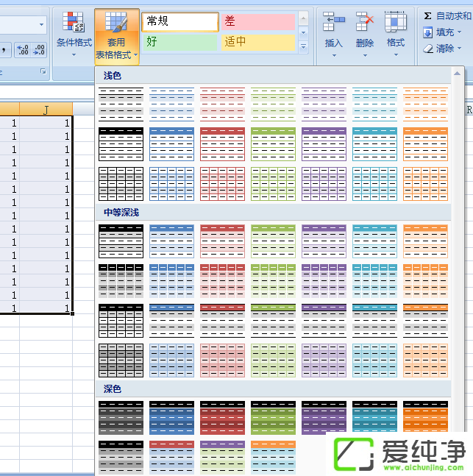Select the 常规 cell style

180,21
